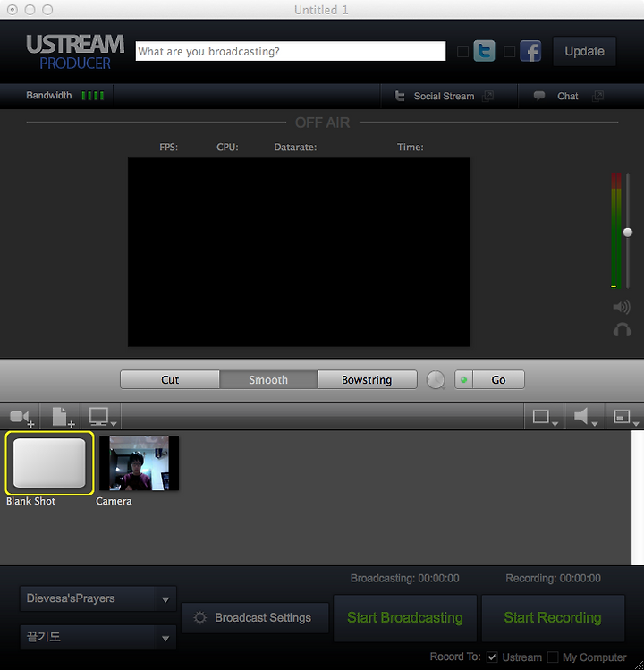This screenshot has width=644, height=670.
Task: Open the 끝기도 show dropdown
Action: [97, 637]
